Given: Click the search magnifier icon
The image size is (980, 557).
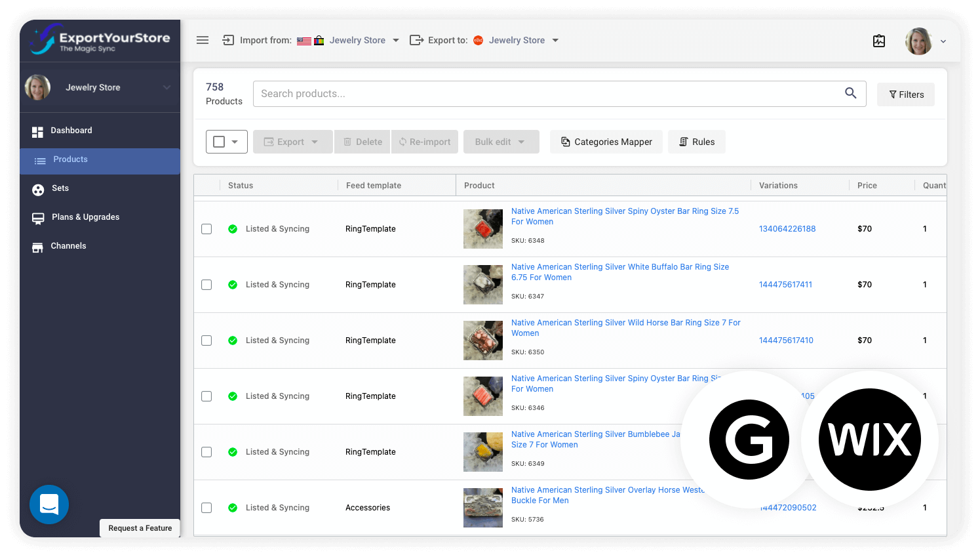Looking at the screenshot, I should coord(850,93).
